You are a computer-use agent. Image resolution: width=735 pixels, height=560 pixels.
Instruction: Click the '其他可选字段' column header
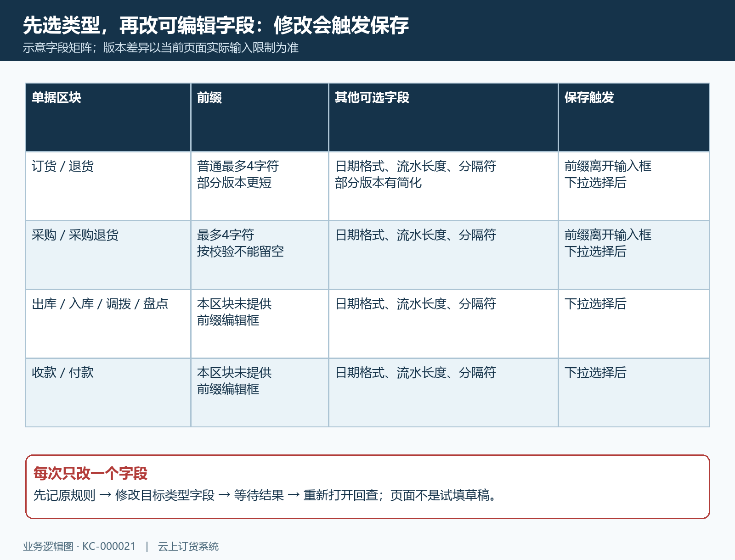[443, 118]
